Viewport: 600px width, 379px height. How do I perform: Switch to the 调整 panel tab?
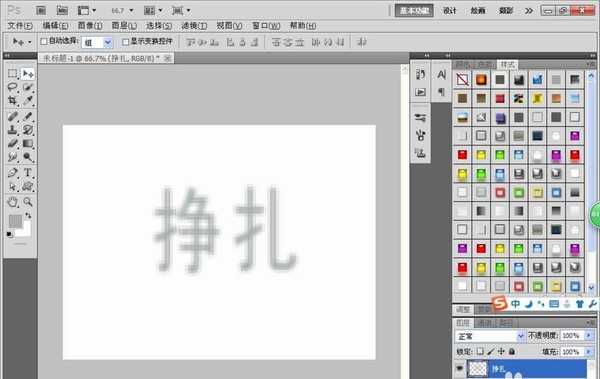(x=463, y=309)
